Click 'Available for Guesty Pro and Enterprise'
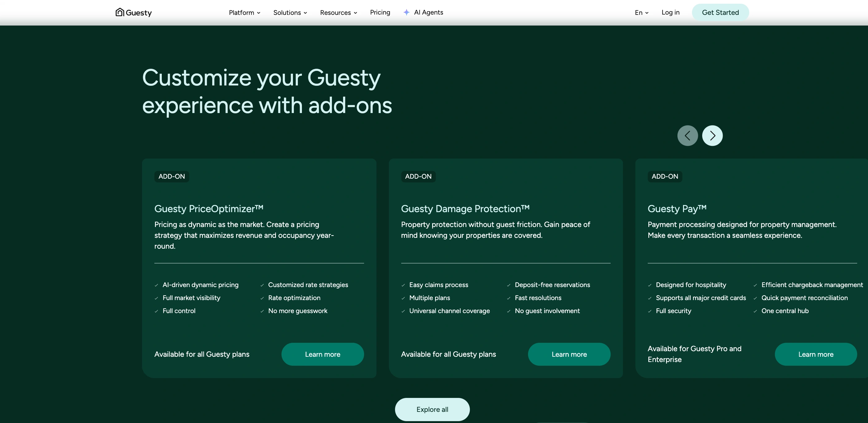Viewport: 868px width, 423px height. (x=694, y=354)
